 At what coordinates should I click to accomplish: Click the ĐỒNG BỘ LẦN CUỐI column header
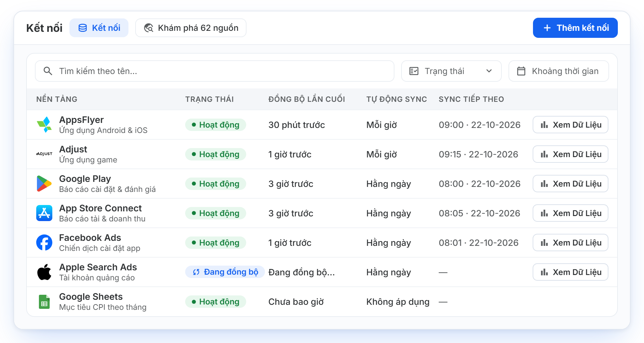point(307,99)
